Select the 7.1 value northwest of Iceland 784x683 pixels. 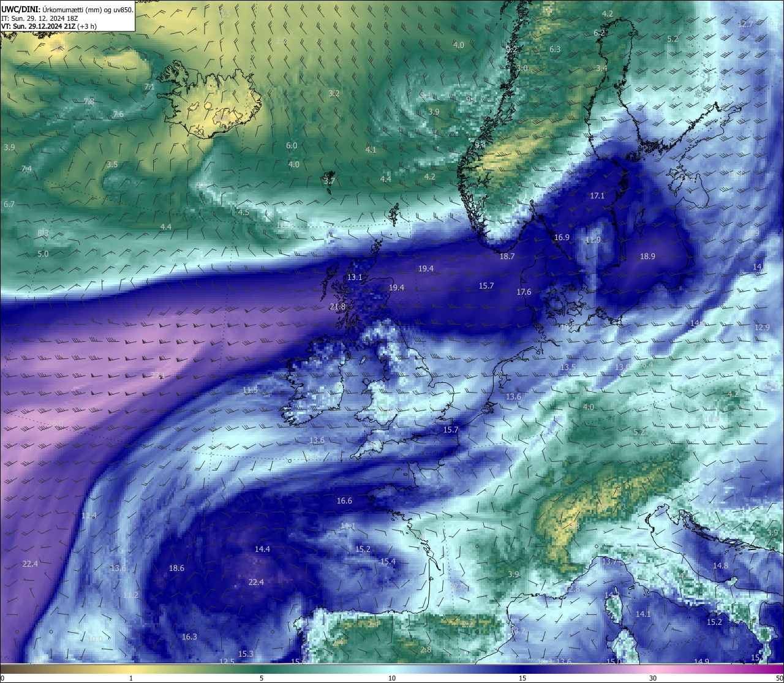(x=149, y=88)
